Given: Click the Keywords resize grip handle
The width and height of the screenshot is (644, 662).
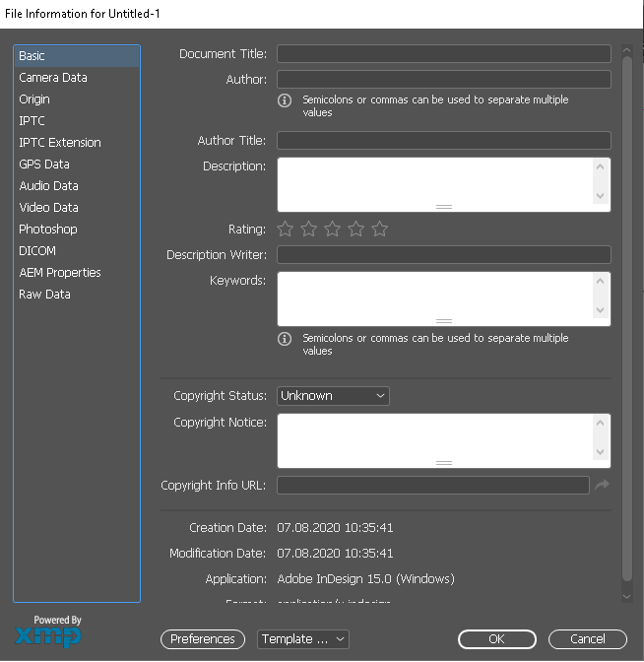Looking at the screenshot, I should pyautogui.click(x=444, y=321).
